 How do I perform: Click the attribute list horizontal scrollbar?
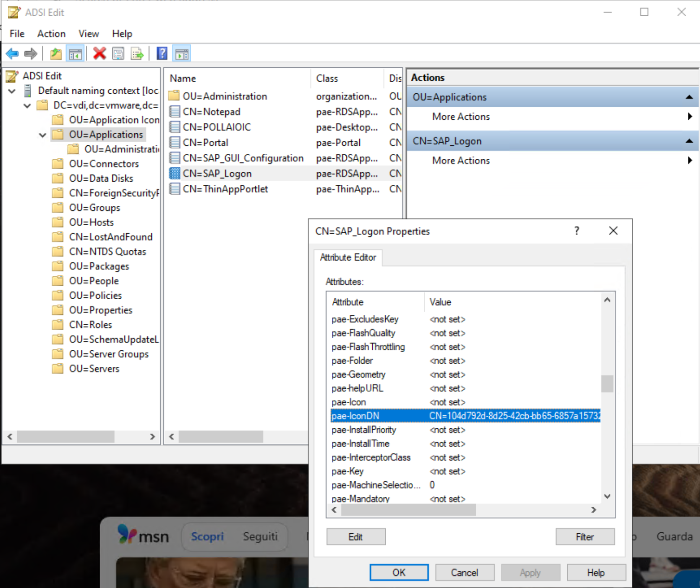pyautogui.click(x=408, y=510)
